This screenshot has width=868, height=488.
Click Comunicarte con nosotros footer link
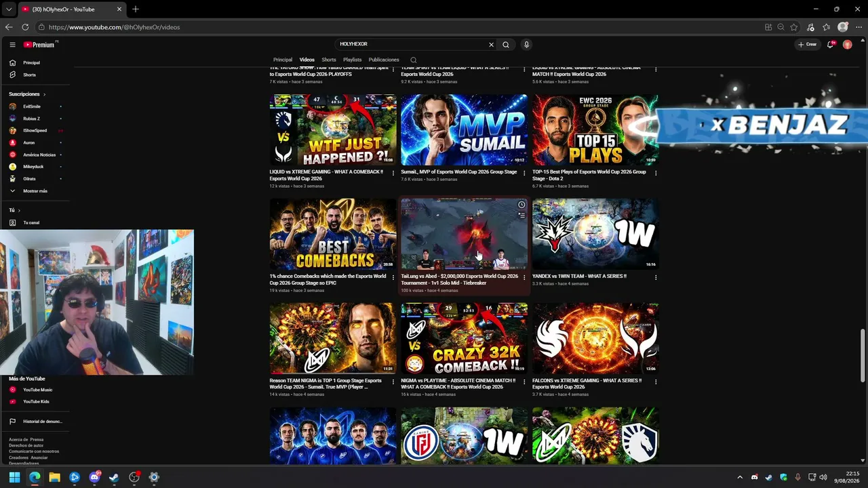34,451
